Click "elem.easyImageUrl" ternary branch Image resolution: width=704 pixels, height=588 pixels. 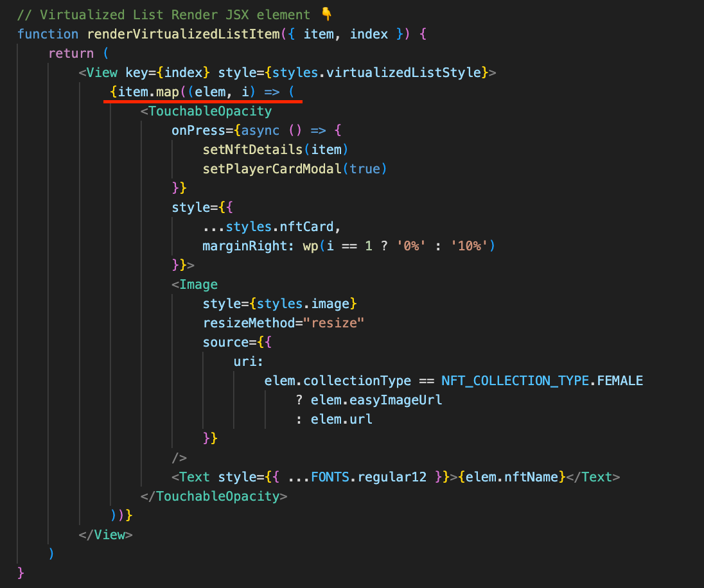point(376,400)
